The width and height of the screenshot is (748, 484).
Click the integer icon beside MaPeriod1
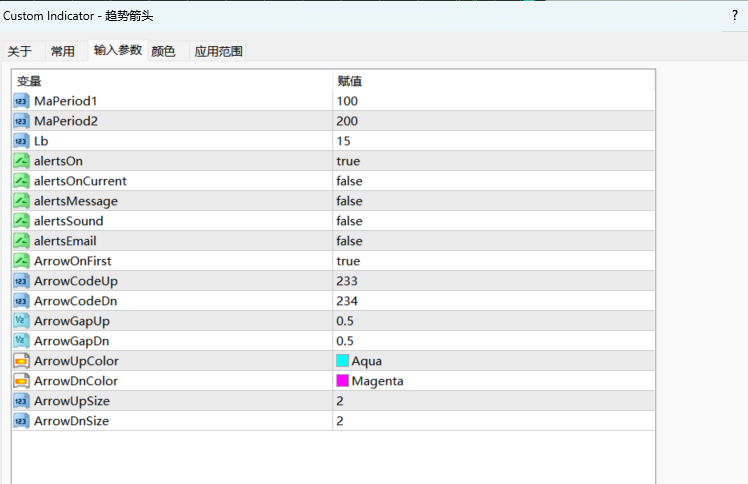click(x=21, y=101)
